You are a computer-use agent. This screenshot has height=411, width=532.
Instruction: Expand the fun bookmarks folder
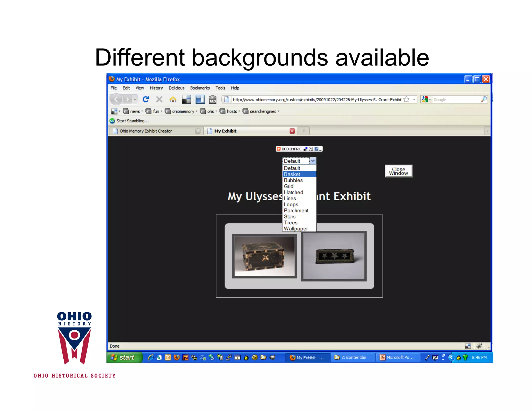point(154,111)
